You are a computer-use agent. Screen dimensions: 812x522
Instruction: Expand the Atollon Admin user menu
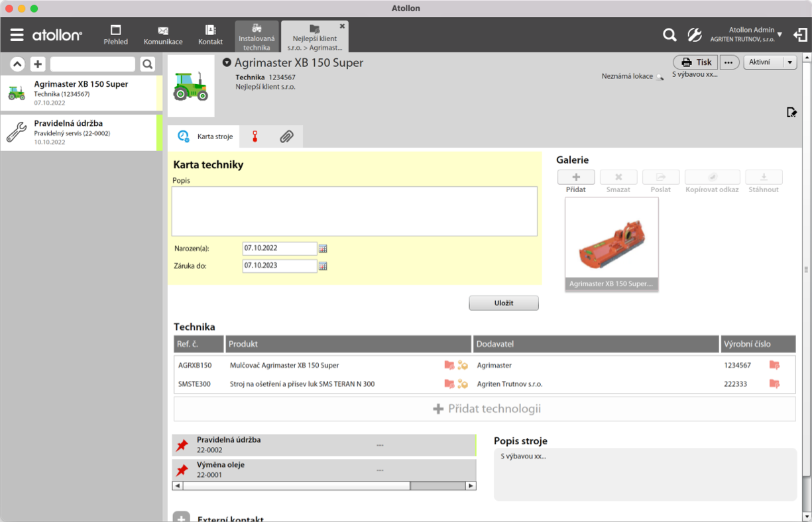[x=779, y=34]
